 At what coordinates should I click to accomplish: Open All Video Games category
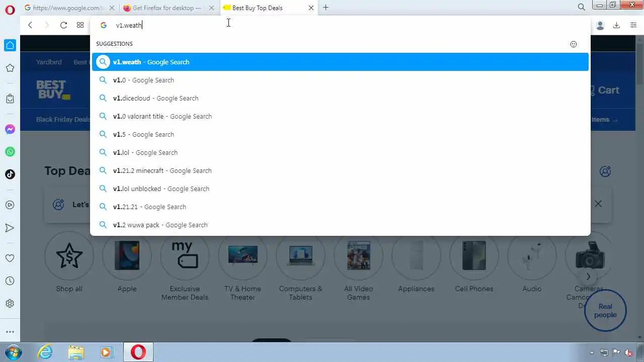[358, 265]
